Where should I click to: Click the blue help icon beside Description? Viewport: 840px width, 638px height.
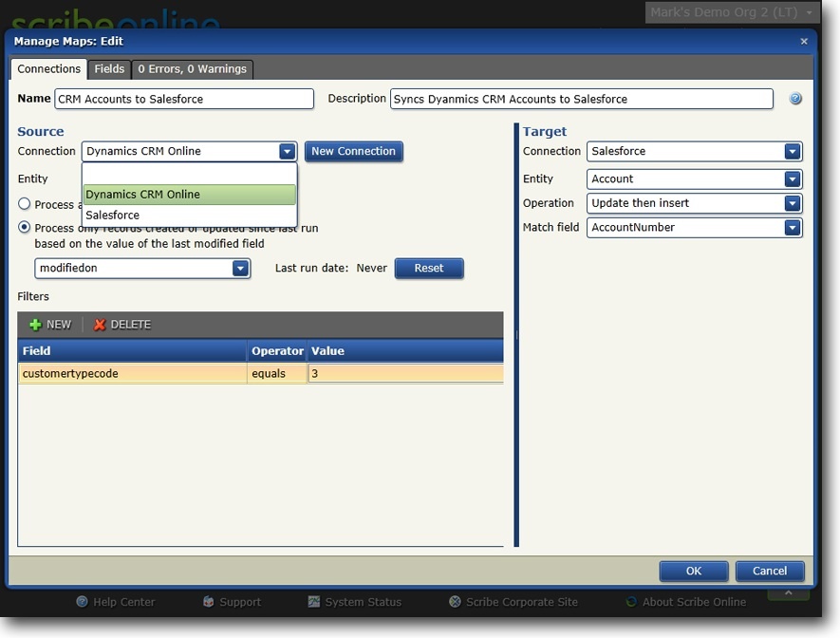pyautogui.click(x=795, y=98)
